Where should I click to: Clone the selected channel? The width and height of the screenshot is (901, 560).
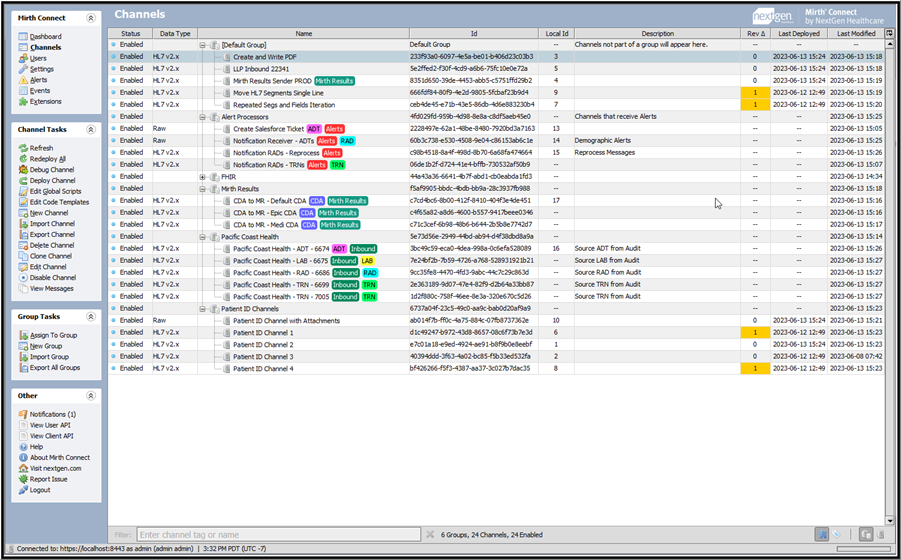click(51, 256)
